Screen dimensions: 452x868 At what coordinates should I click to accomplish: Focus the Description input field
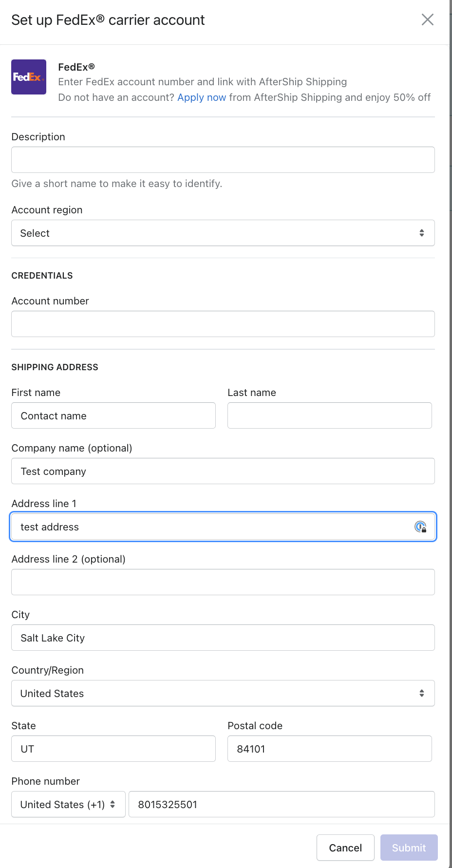(223, 160)
